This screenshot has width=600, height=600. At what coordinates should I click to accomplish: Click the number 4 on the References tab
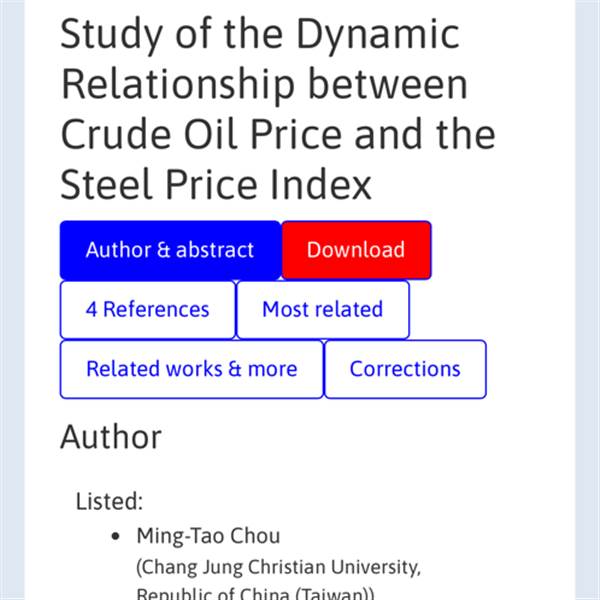tap(91, 309)
